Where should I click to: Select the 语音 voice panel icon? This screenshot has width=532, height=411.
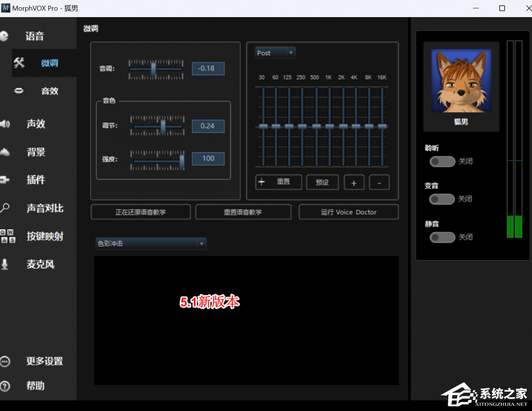click(5, 35)
